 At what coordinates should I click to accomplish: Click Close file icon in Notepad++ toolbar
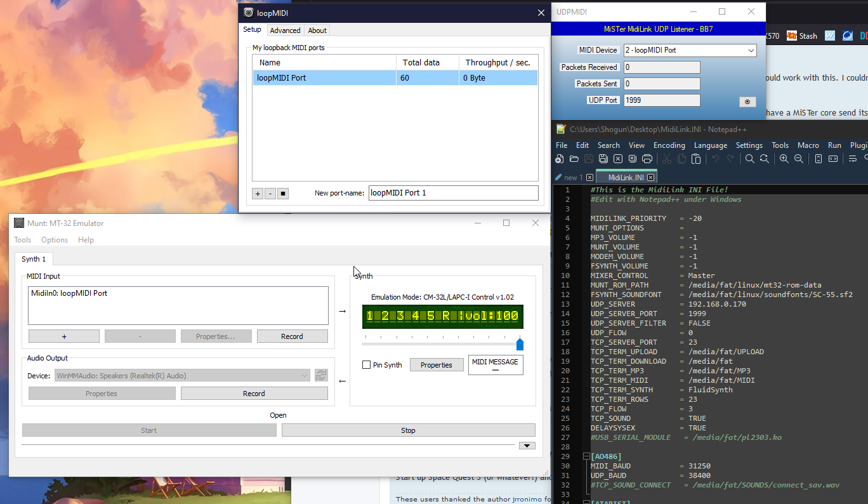[618, 159]
